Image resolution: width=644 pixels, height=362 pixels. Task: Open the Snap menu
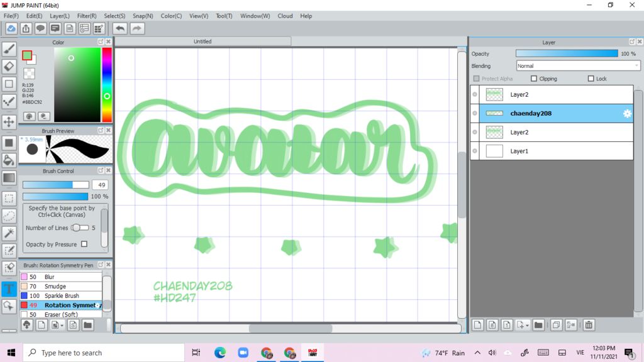pyautogui.click(x=143, y=16)
